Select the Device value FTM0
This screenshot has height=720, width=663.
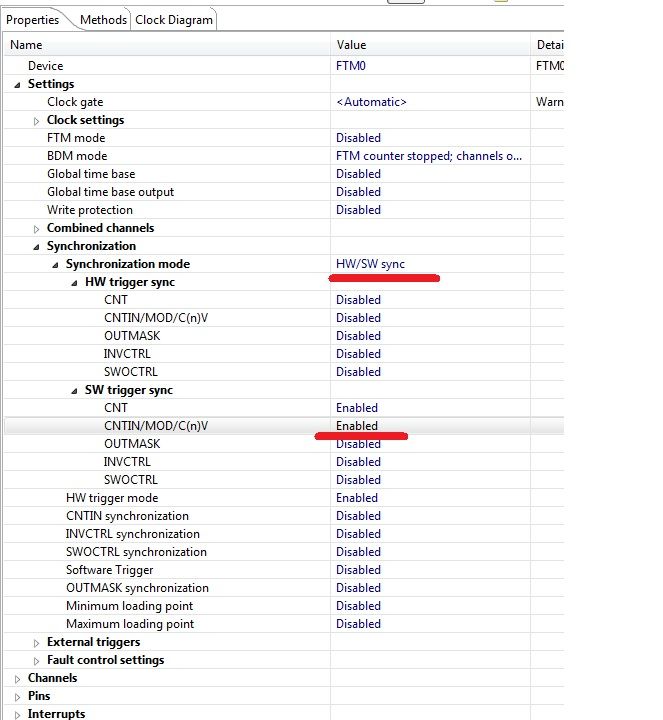351,66
